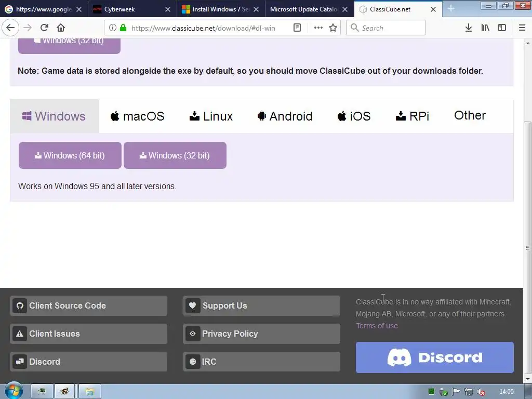Click the vertical page scrollbar thumb
Screen dimensions: 532x399
[527, 248]
